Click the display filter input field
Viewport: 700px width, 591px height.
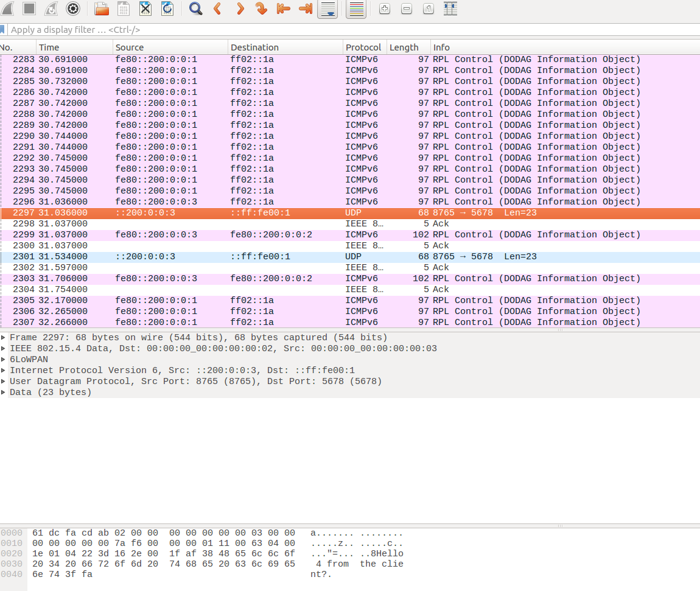pos(354,29)
